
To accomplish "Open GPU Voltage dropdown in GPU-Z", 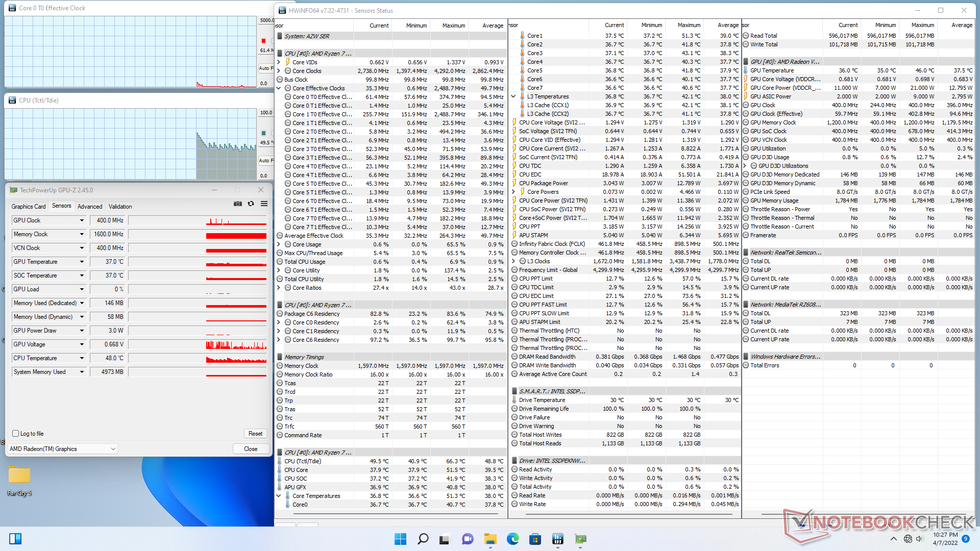I will [82, 344].
